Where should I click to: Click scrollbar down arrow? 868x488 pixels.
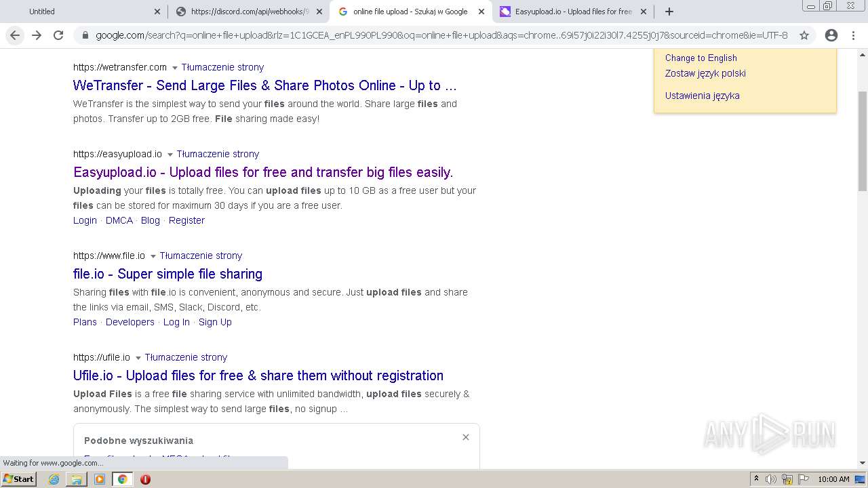point(863,463)
